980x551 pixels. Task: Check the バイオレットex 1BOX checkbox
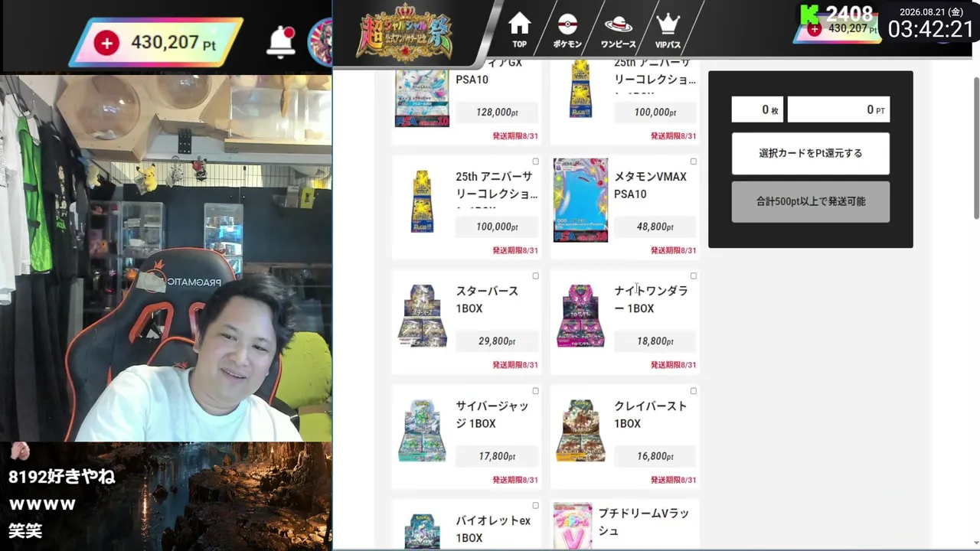(x=535, y=506)
